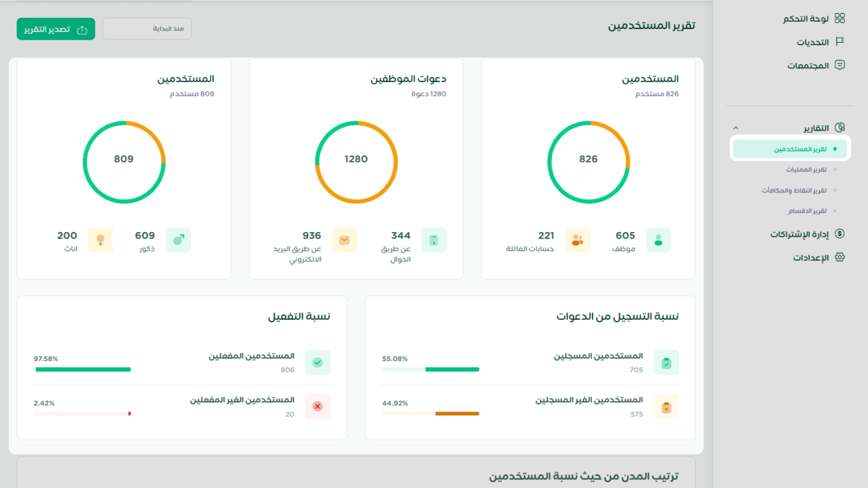
Task: Click the 'عن طريق البريد الالكتروني' label
Action: pyautogui.click(x=297, y=254)
